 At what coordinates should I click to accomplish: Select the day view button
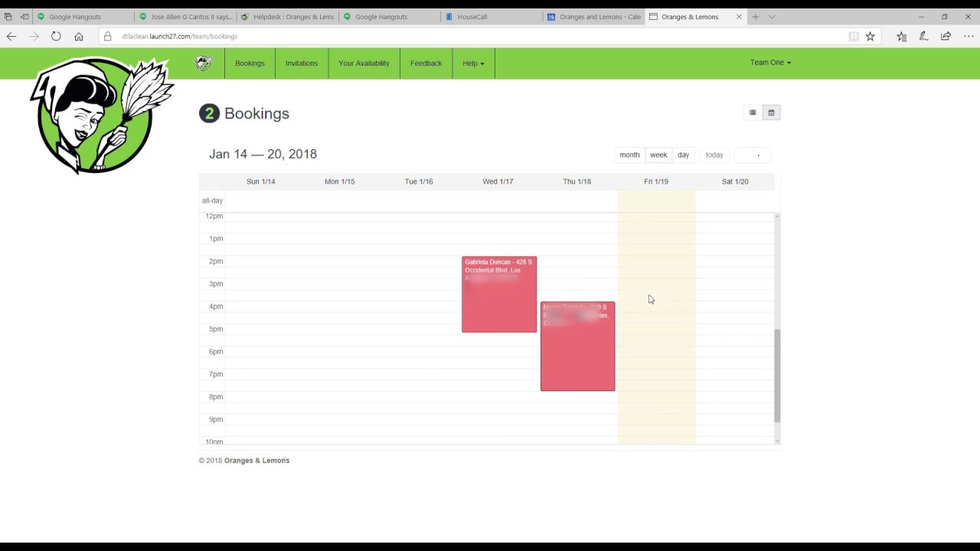point(683,155)
